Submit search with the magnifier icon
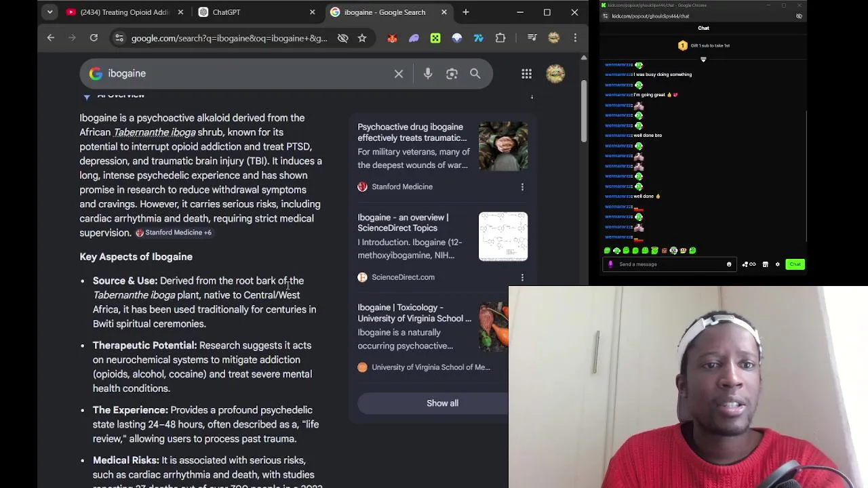868x488 pixels. tap(475, 73)
